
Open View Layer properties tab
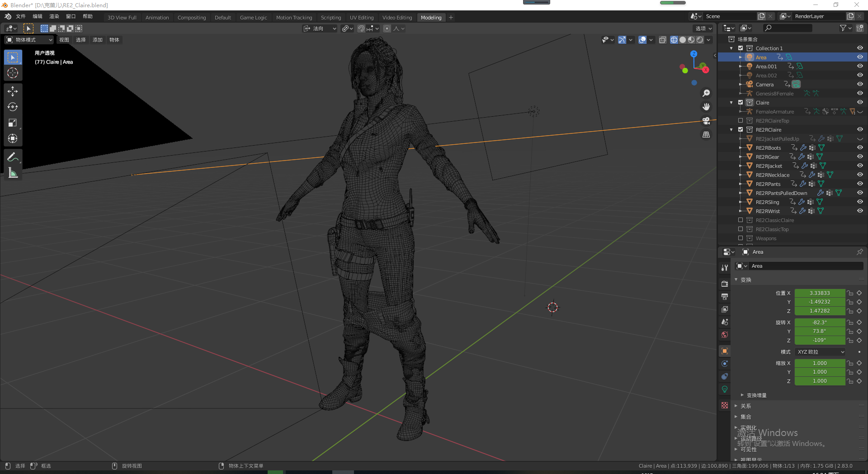pyautogui.click(x=725, y=309)
